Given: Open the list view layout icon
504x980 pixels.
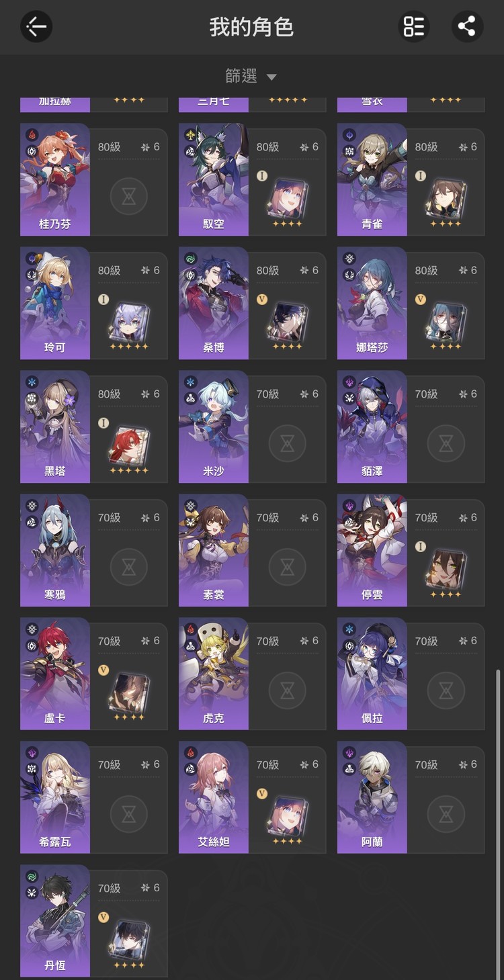Looking at the screenshot, I should (413, 27).
